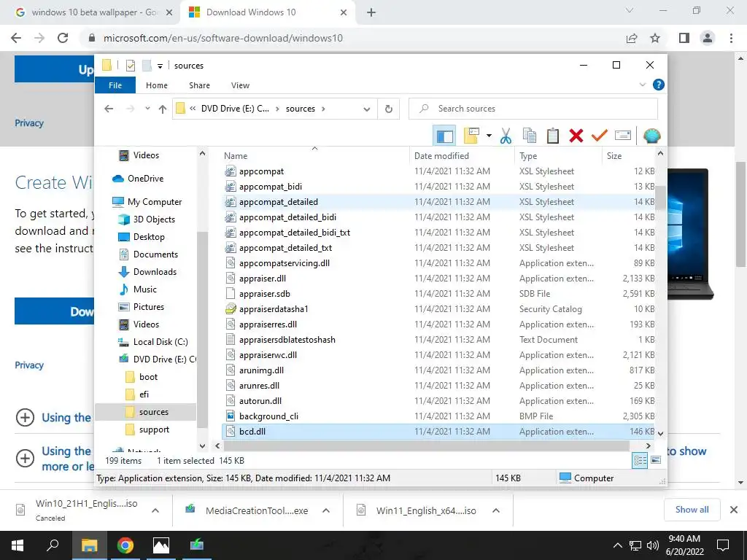Open the Share ribbon tab
This screenshot has width=747, height=560.
(x=199, y=85)
